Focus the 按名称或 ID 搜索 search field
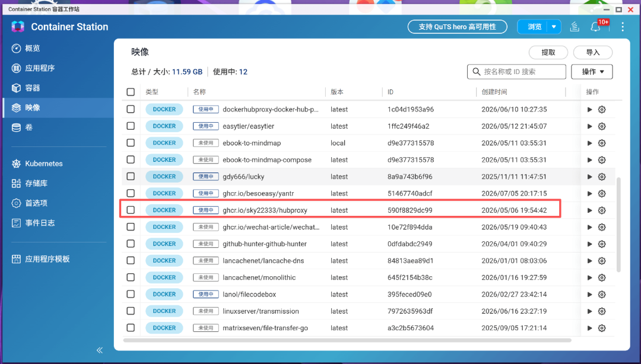The height and width of the screenshot is (364, 641). (516, 72)
